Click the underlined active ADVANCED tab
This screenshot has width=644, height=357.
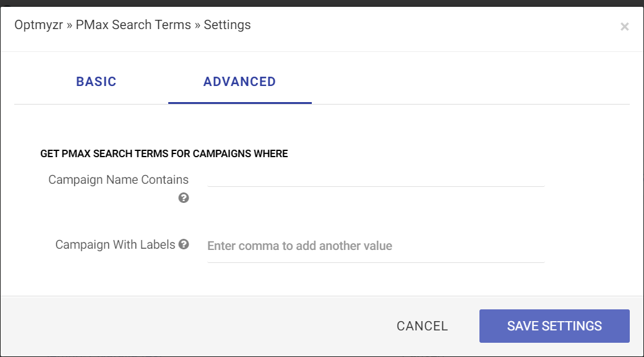240,81
